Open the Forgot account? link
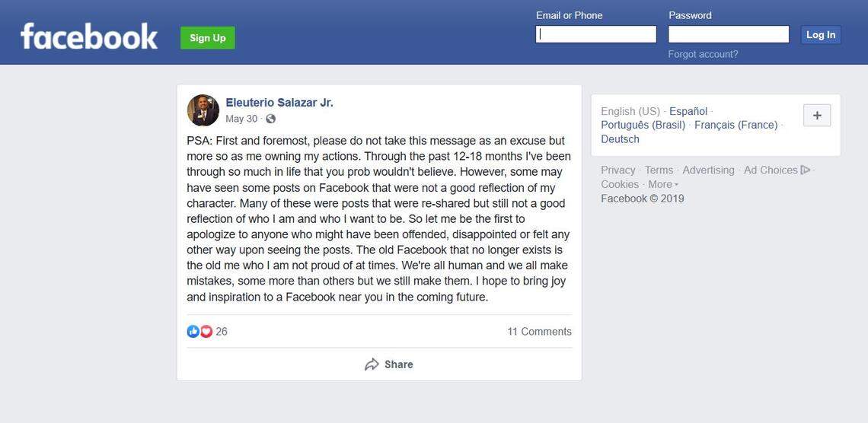Image resolution: width=868 pixels, height=423 pixels. tap(703, 54)
